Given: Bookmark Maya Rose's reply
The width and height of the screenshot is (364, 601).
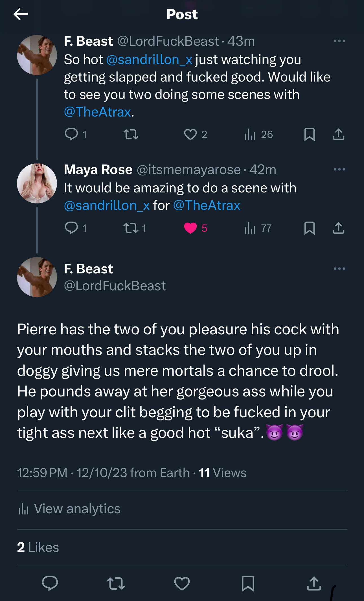Looking at the screenshot, I should click(310, 228).
